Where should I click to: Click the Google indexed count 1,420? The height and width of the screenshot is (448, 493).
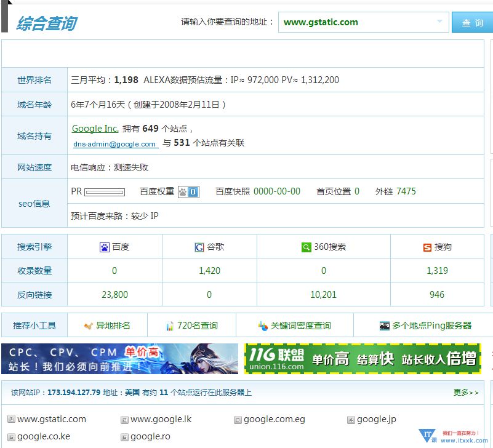pos(209,270)
